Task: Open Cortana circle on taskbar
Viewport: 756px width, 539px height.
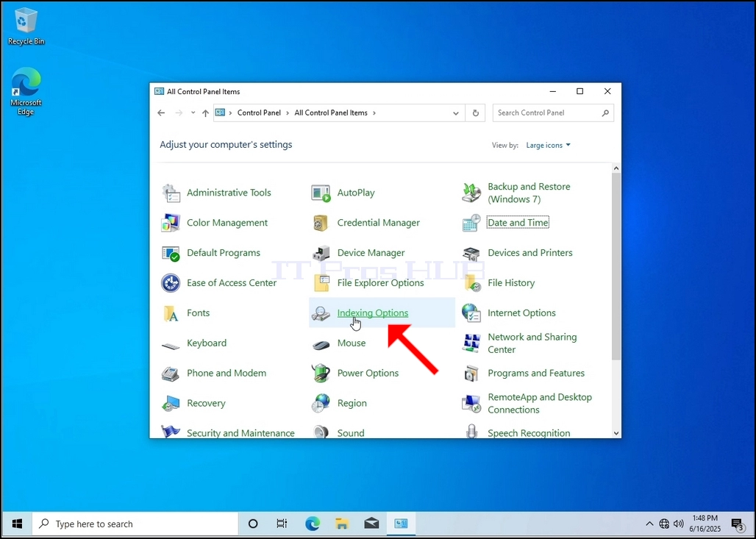Action: 253,524
